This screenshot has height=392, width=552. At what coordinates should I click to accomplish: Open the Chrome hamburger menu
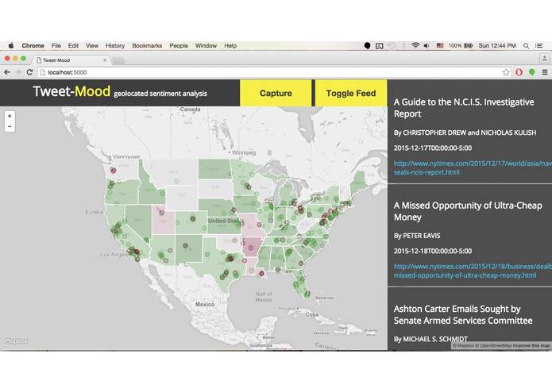coord(545,72)
